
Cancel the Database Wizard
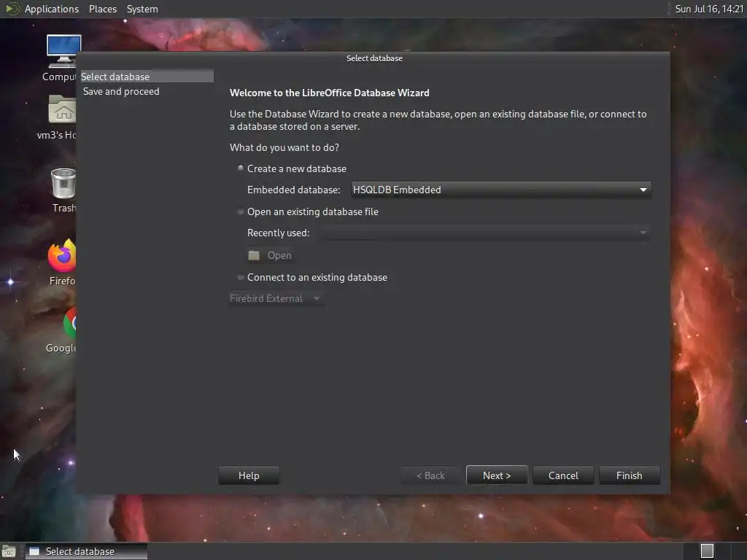563,475
